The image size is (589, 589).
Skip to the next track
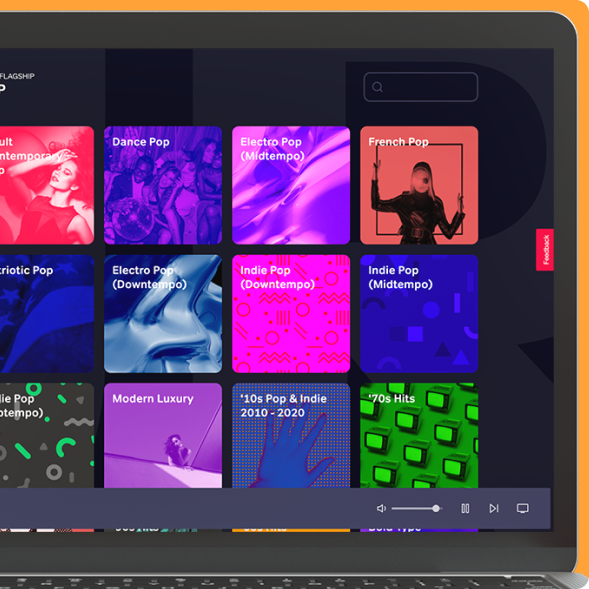coord(494,508)
